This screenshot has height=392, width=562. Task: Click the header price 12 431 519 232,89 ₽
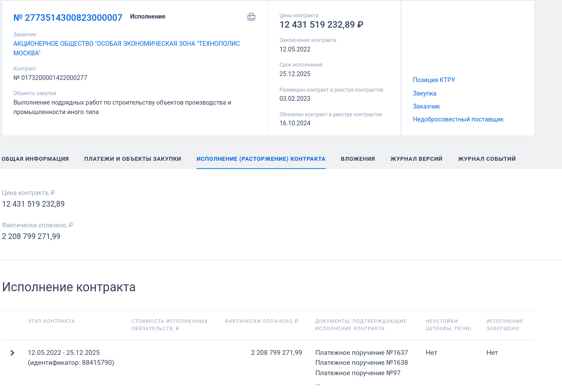click(x=321, y=25)
